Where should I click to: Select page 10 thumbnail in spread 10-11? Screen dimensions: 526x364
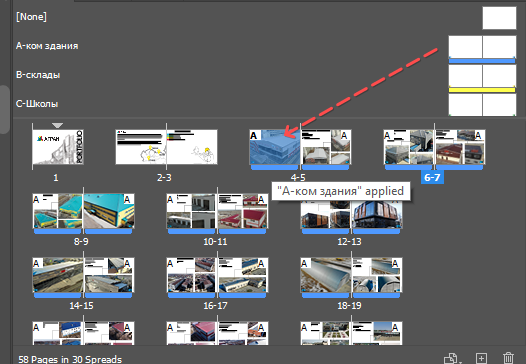192,211
